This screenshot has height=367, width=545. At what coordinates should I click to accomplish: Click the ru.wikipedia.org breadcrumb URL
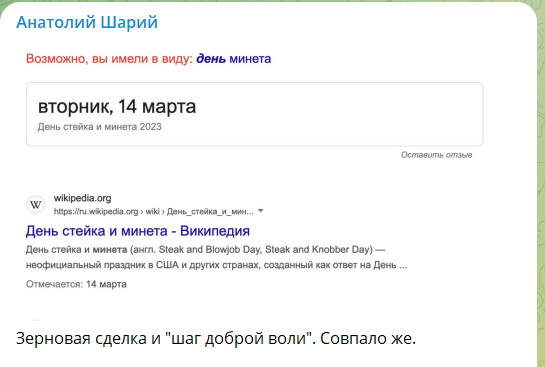point(153,211)
